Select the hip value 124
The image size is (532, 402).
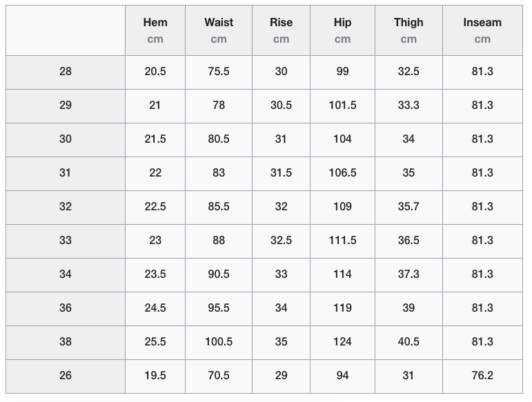pyautogui.click(x=342, y=342)
